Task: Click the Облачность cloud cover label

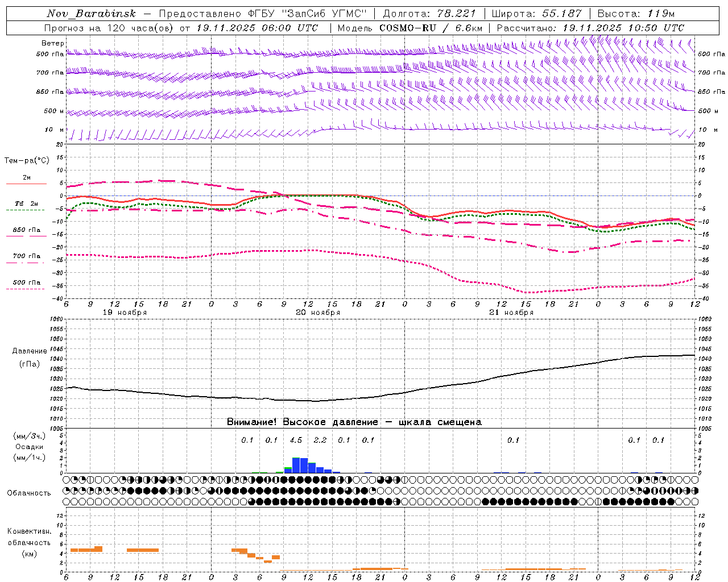Action: (29, 493)
